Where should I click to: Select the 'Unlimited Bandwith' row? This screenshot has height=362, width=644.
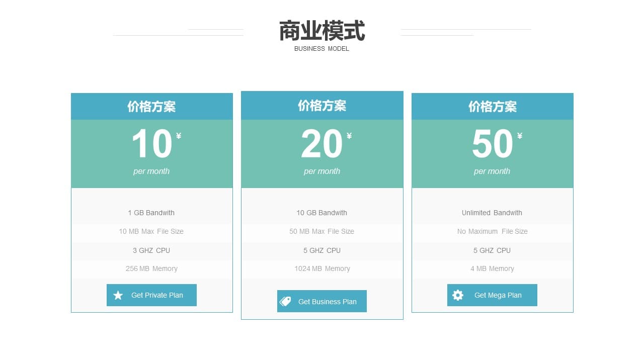492,213
